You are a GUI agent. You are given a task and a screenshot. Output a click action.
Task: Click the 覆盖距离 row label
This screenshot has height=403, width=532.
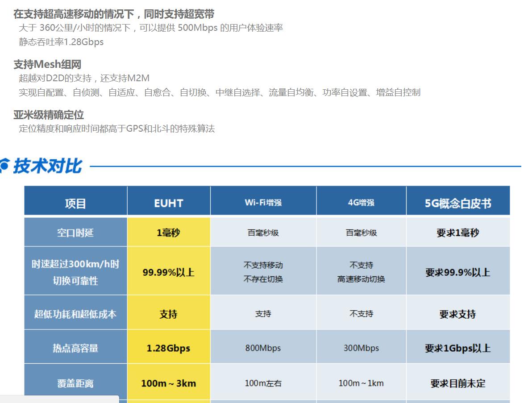[75, 383]
